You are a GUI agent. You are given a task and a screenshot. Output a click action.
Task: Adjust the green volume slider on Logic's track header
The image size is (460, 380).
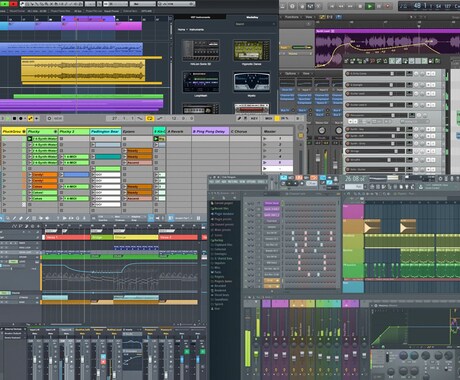tap(301, 47)
